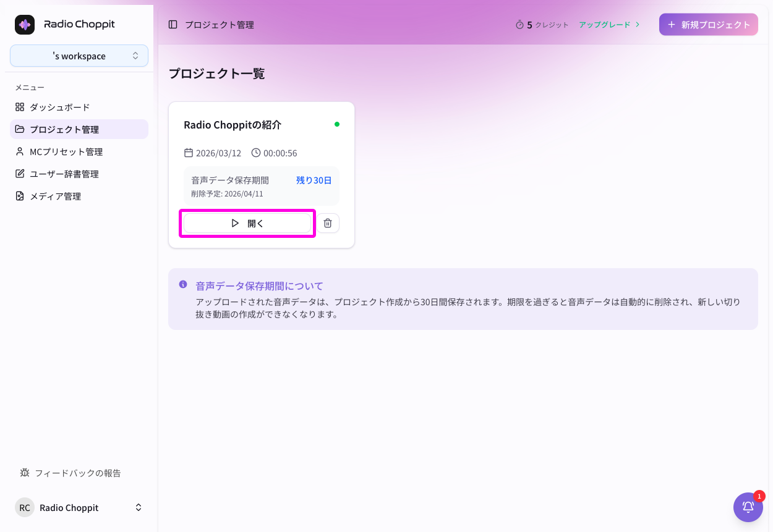The height and width of the screenshot is (532, 773).
Task: Toggle the sidebar panel icon
Action: 173,25
